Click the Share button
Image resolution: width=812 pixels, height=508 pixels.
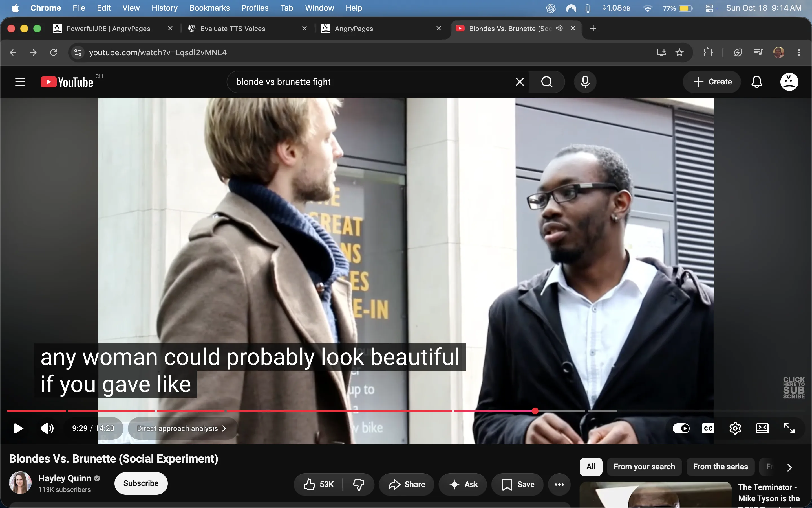(x=406, y=484)
